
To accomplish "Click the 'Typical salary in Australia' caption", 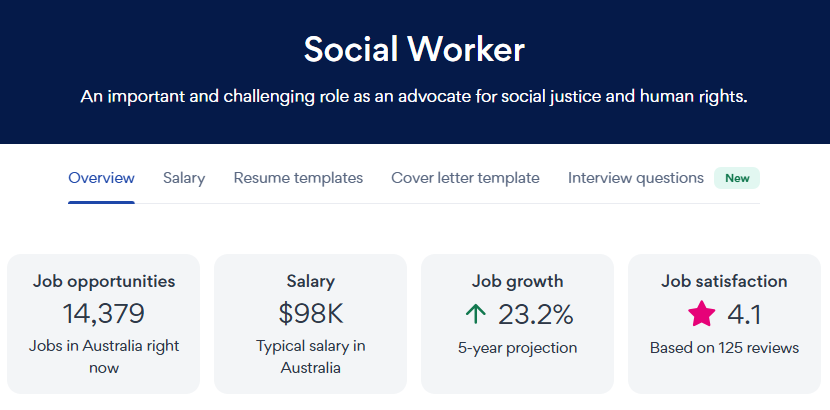I will tap(310, 357).
